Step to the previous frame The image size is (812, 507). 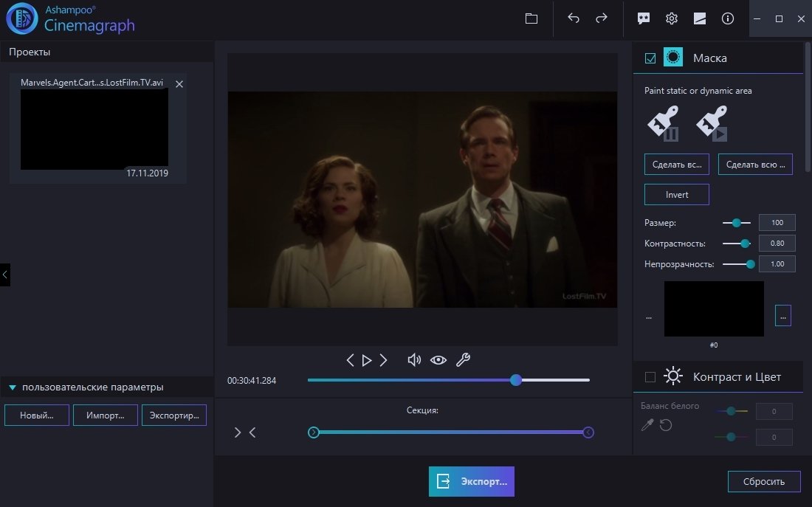pyautogui.click(x=350, y=360)
